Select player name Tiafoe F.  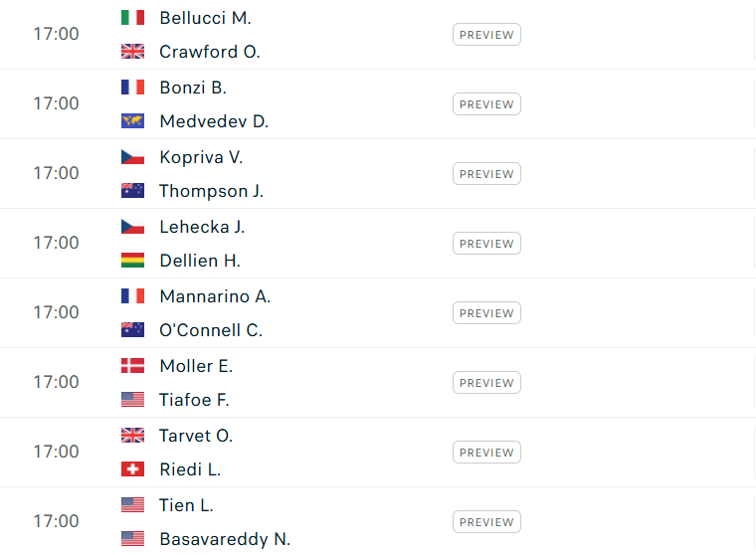coord(194,400)
